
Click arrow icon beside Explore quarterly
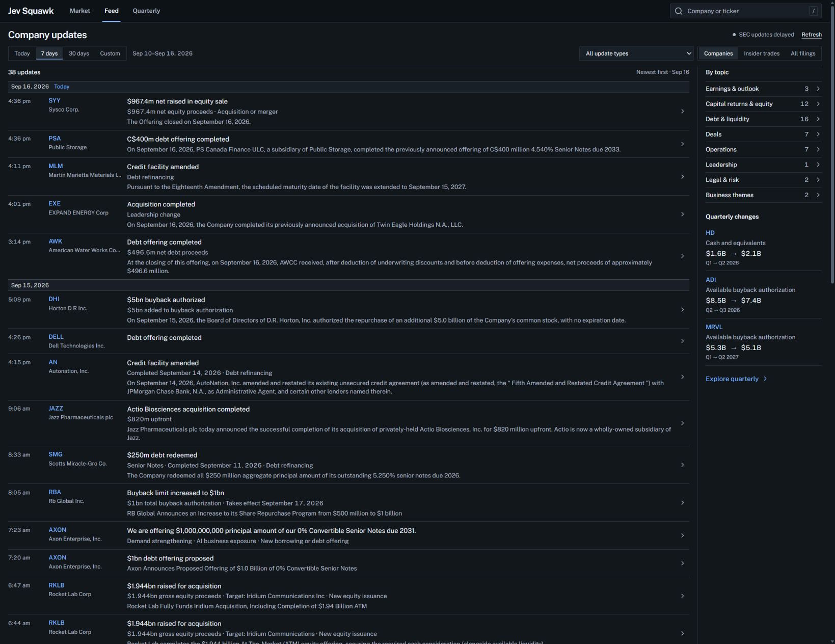765,379
